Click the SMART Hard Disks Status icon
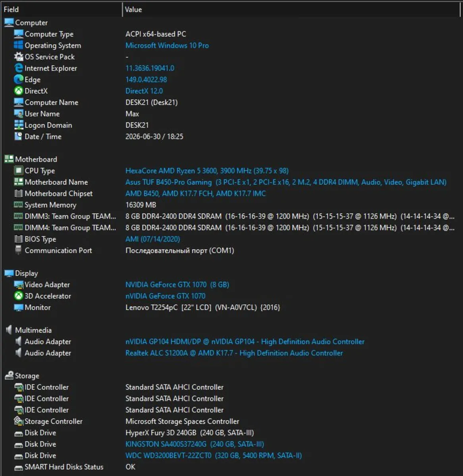463x476 pixels. tap(18, 467)
